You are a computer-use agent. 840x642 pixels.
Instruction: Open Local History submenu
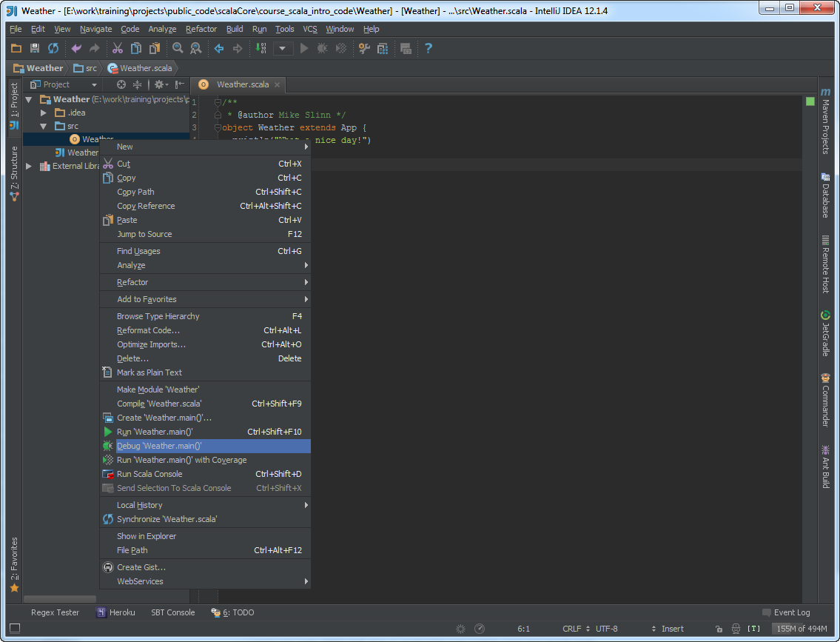205,505
